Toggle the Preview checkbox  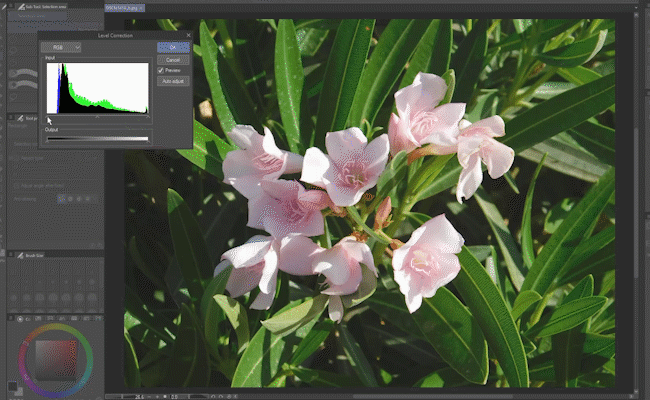click(x=161, y=70)
